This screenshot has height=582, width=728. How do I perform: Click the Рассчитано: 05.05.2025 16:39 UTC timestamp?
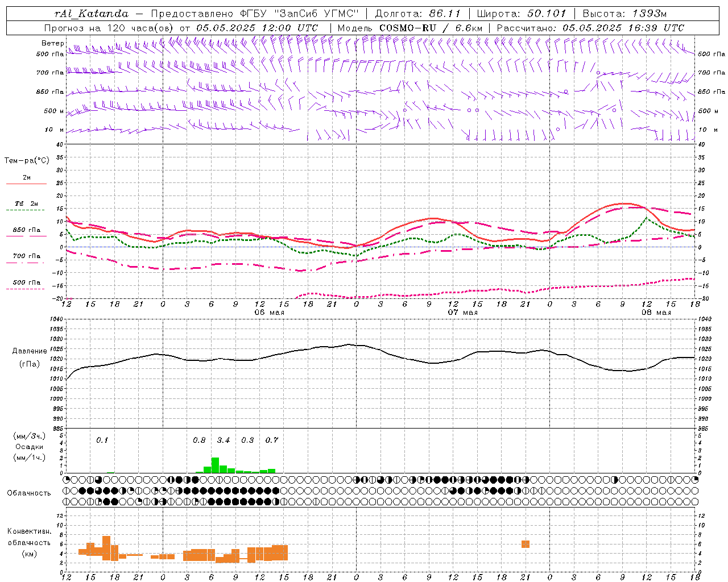[590, 28]
